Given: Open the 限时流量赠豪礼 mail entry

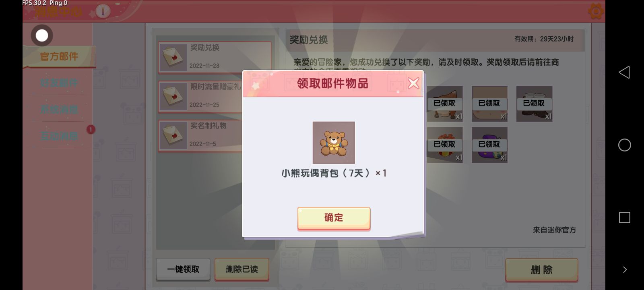Looking at the screenshot, I should tap(200, 97).
